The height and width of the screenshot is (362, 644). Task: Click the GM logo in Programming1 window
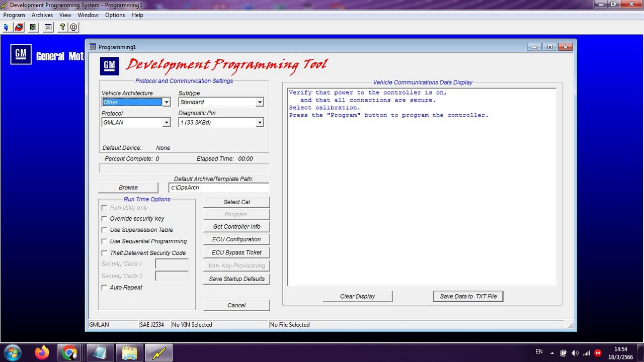tap(109, 65)
